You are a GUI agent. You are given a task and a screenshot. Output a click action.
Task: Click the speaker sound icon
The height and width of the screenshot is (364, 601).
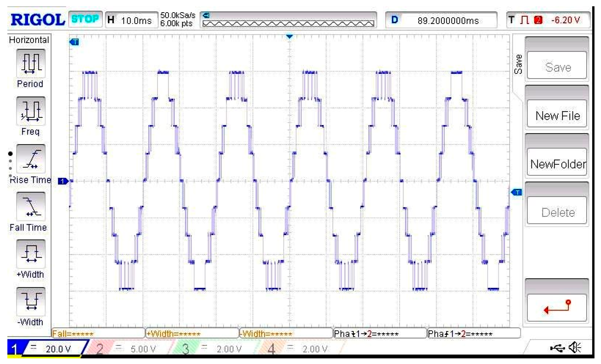[x=575, y=348]
